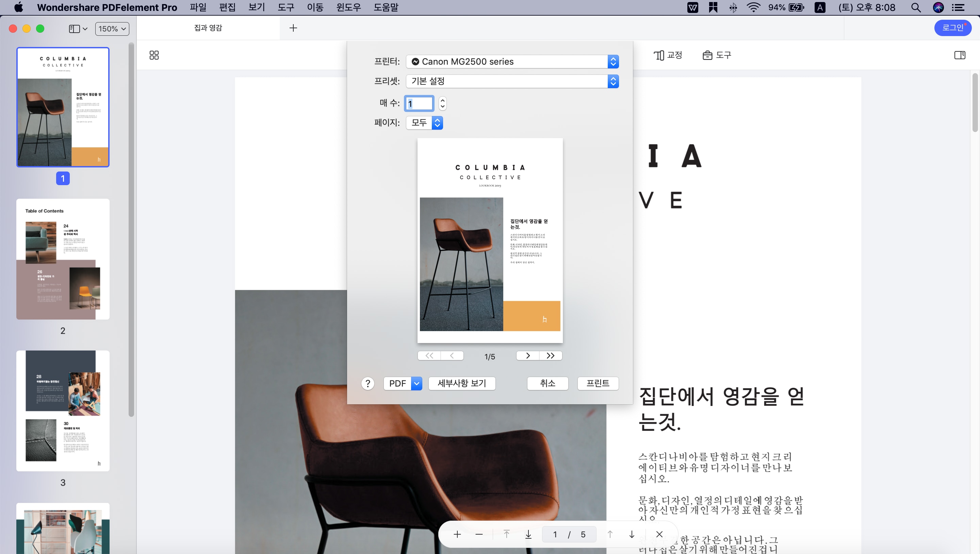980x554 pixels.
Task: Click the print preview page image
Action: tap(490, 241)
